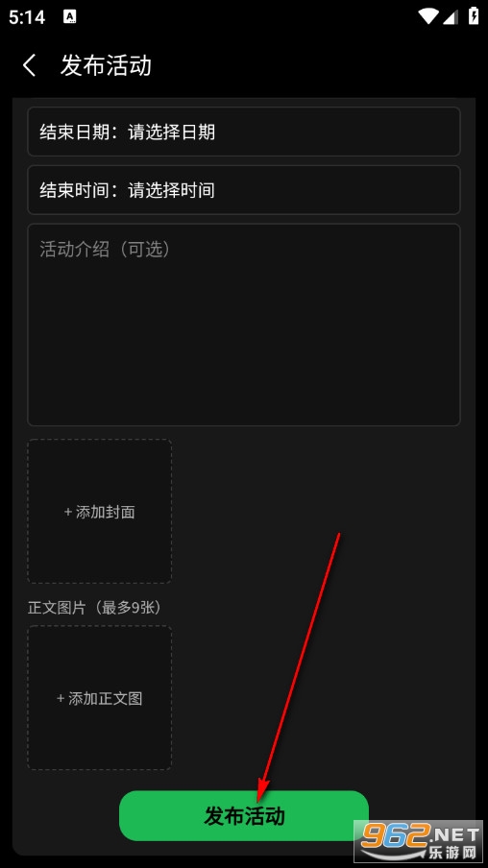Tap the 正文图片（最多9张） label

pyautogui.click(x=94, y=608)
